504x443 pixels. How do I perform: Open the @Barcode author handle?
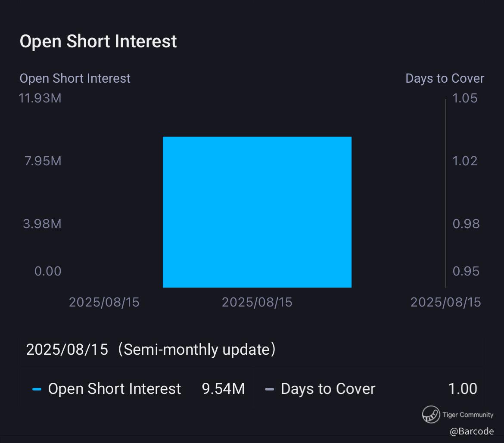click(472, 431)
